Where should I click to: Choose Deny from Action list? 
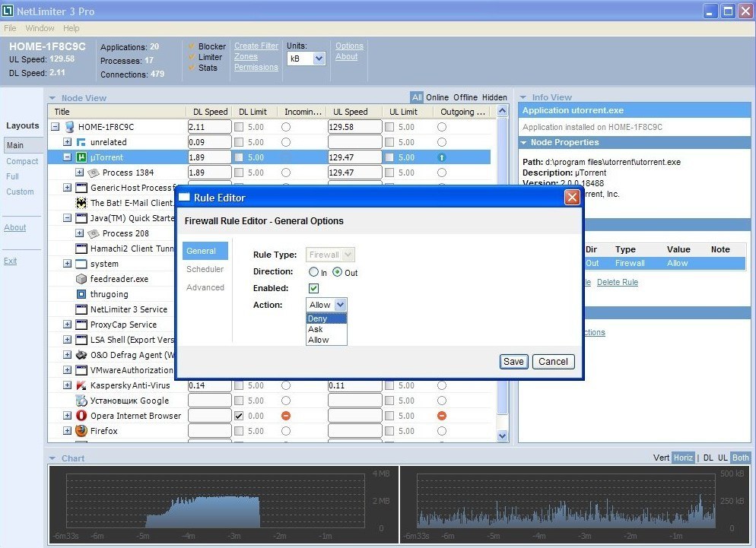[x=326, y=318]
